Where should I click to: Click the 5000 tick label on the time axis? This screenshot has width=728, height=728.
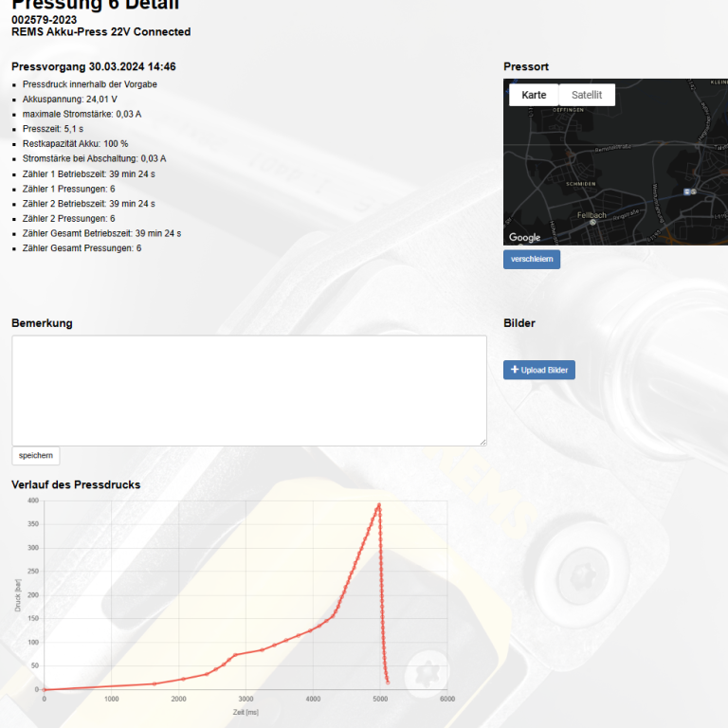coord(380,700)
